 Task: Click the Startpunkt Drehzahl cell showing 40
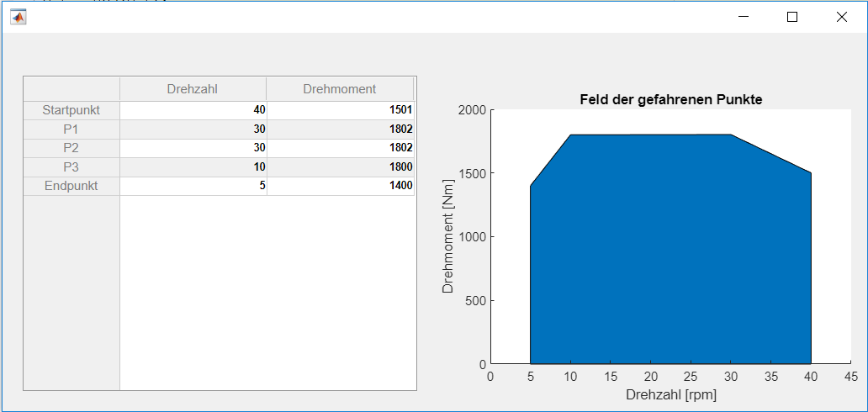[193, 110]
